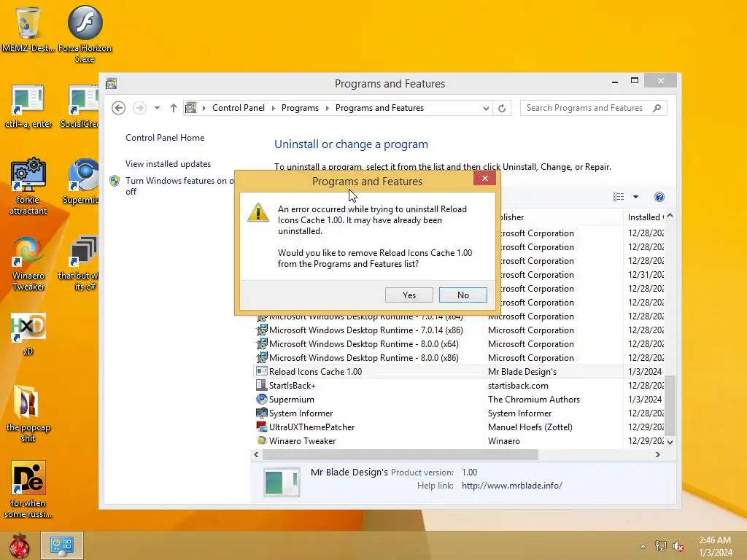The image size is (747, 560).
Task: Select Programs in the address breadcrumb
Action: point(300,108)
